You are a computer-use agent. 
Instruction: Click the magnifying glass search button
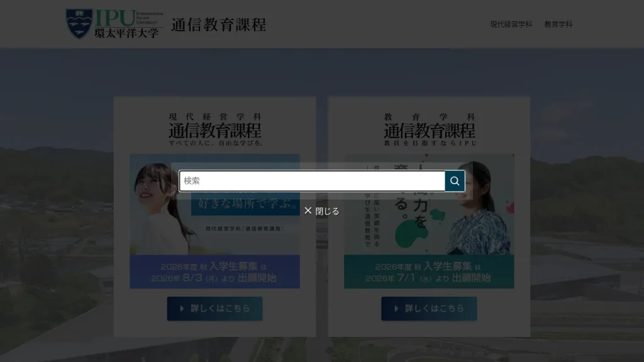[x=455, y=181]
